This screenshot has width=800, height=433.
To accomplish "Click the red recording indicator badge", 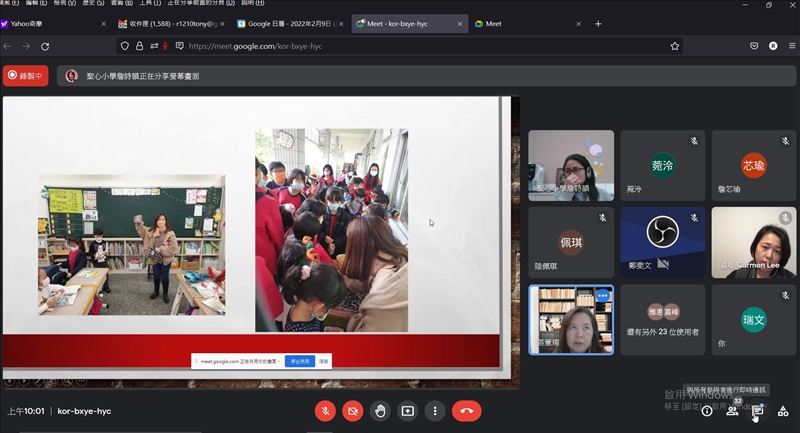I will (26, 75).
